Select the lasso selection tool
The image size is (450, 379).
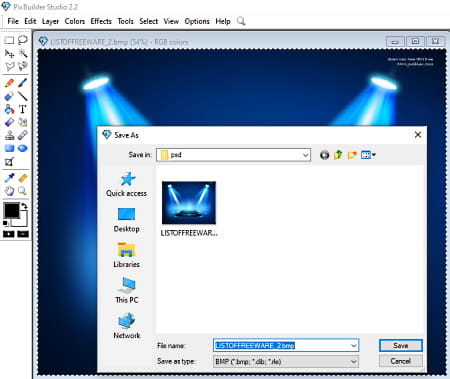point(22,40)
